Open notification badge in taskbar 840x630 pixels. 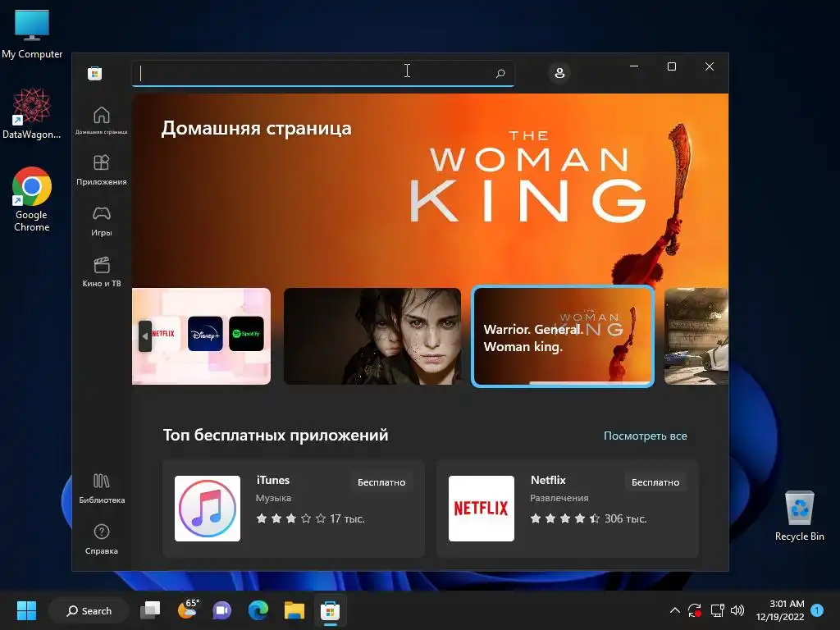[x=817, y=610]
